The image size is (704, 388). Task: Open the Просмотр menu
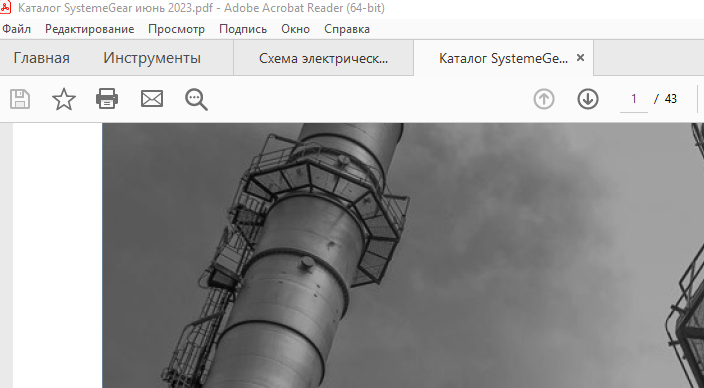[x=176, y=29]
